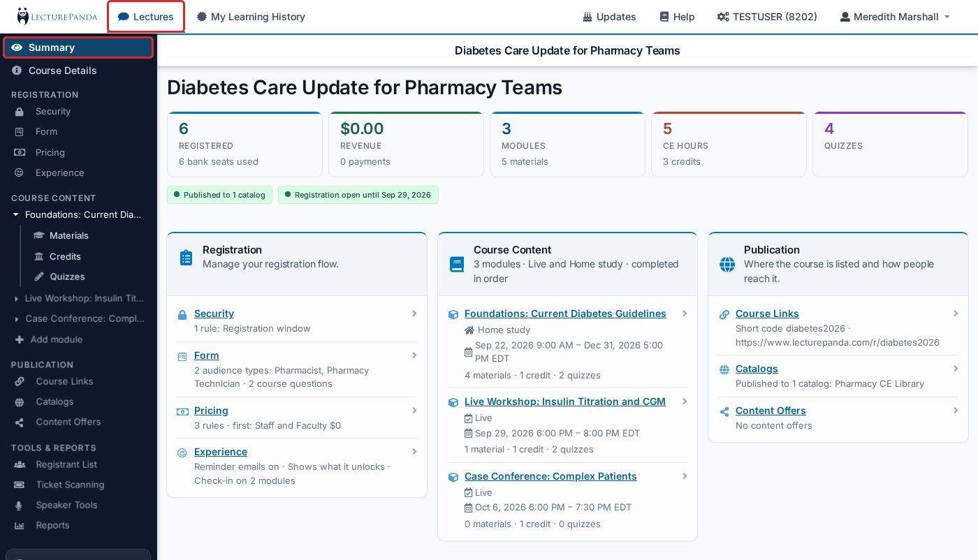978x560 pixels.
Task: Click the people icon beside Registrant List
Action: [20, 465]
